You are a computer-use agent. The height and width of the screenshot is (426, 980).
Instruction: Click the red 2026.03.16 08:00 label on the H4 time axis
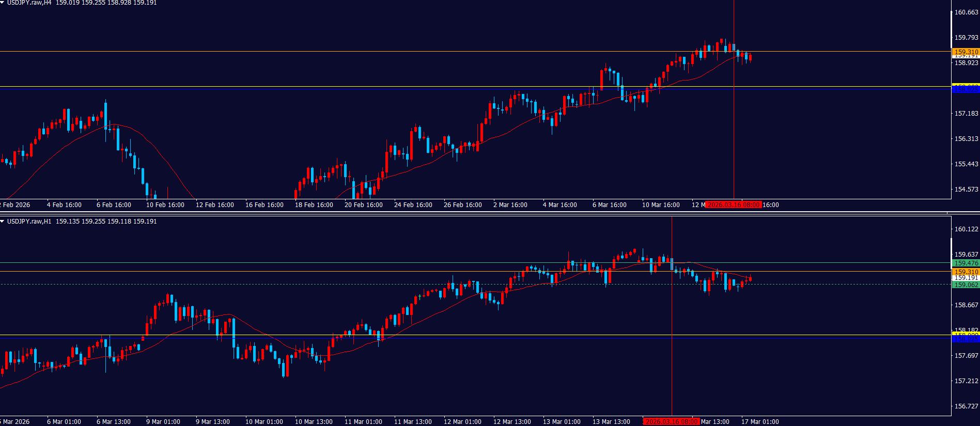[733, 205]
